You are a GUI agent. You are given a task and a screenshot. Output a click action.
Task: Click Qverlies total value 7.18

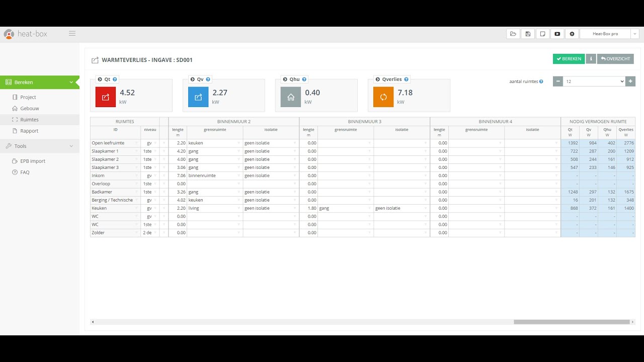405,93
